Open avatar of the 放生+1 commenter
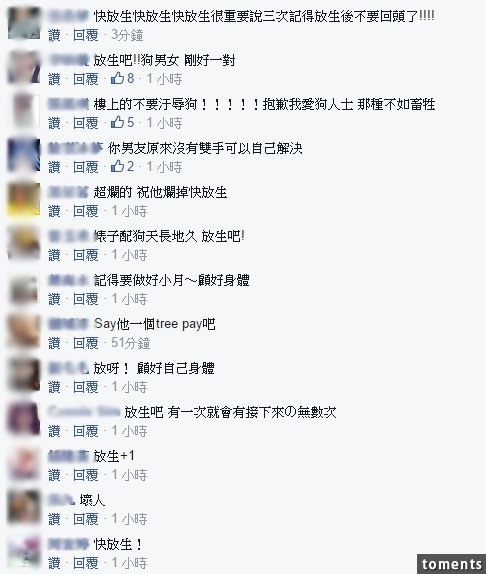This screenshot has height=574, width=486. click(24, 463)
